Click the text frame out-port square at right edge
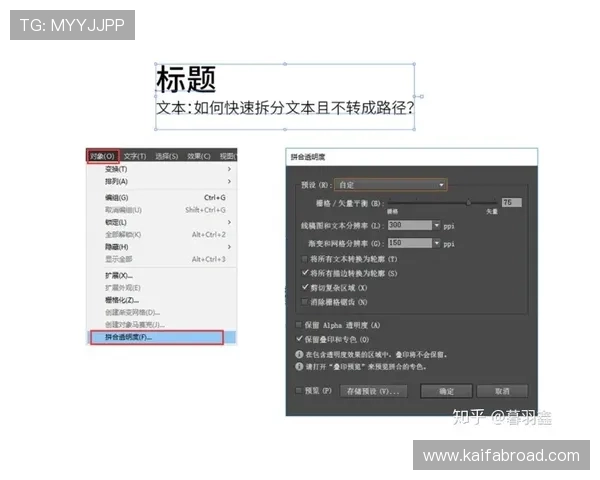Screen dimensions: 600x480 click(421, 96)
